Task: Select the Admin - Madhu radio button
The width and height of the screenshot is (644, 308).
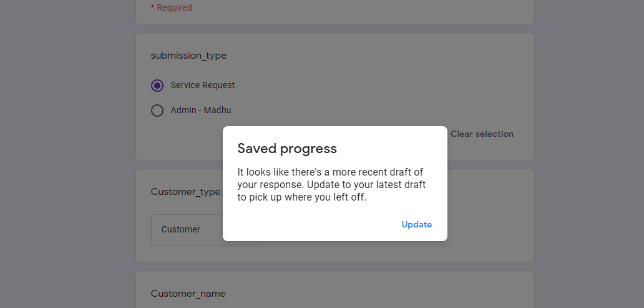Action: coord(157,111)
